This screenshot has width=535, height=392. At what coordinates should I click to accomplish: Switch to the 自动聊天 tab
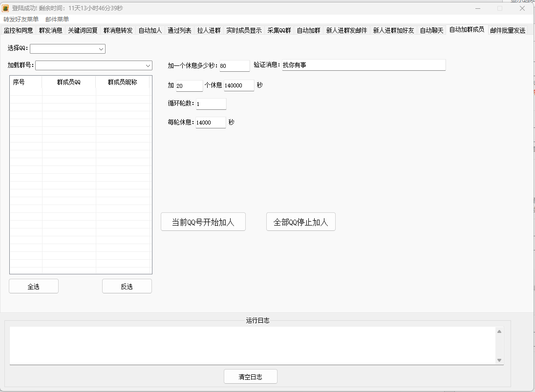coord(430,29)
